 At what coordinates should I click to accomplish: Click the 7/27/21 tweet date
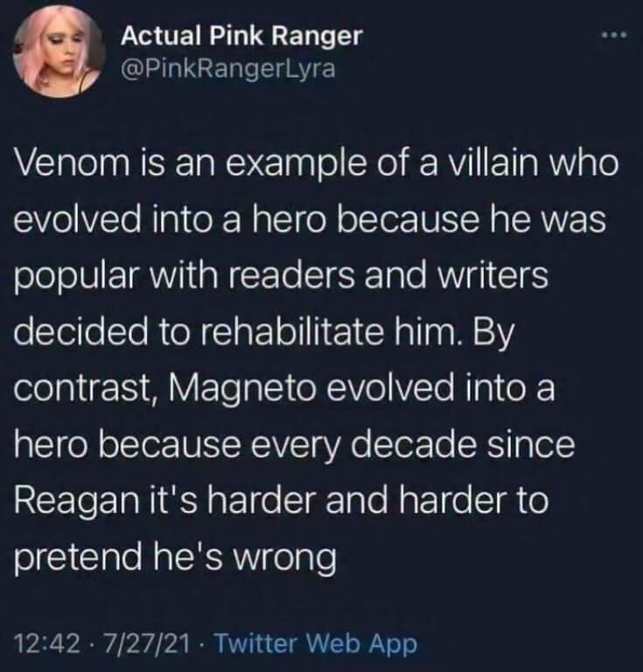pyautogui.click(x=145, y=645)
